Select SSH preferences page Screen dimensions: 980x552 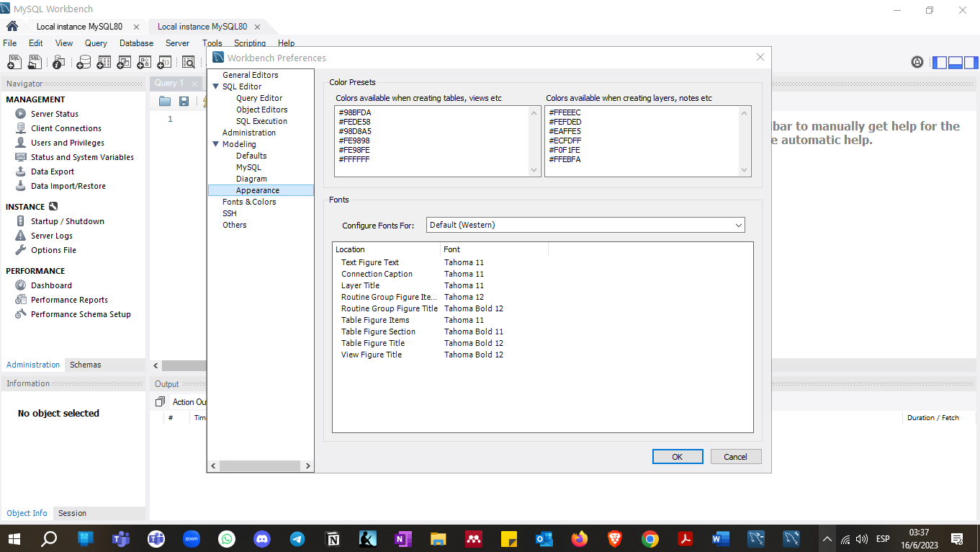[230, 213]
